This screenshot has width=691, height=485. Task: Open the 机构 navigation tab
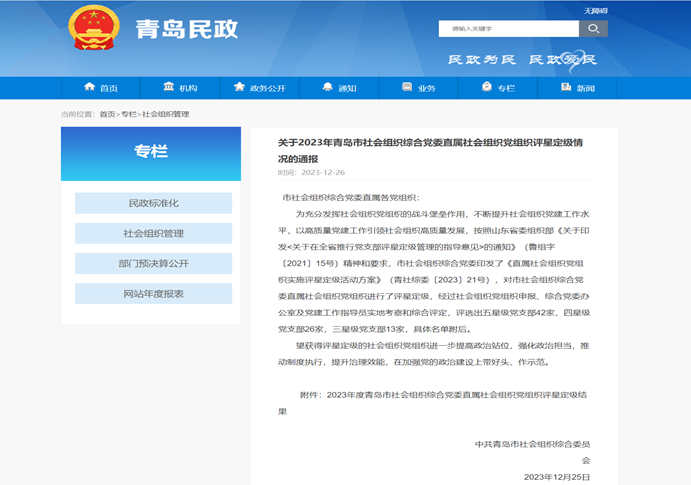click(x=180, y=88)
